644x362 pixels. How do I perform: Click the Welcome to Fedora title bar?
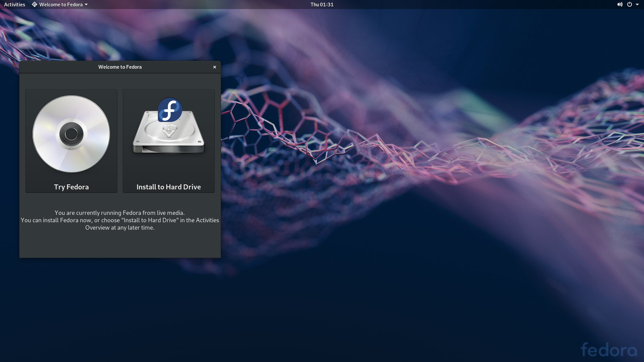point(120,67)
